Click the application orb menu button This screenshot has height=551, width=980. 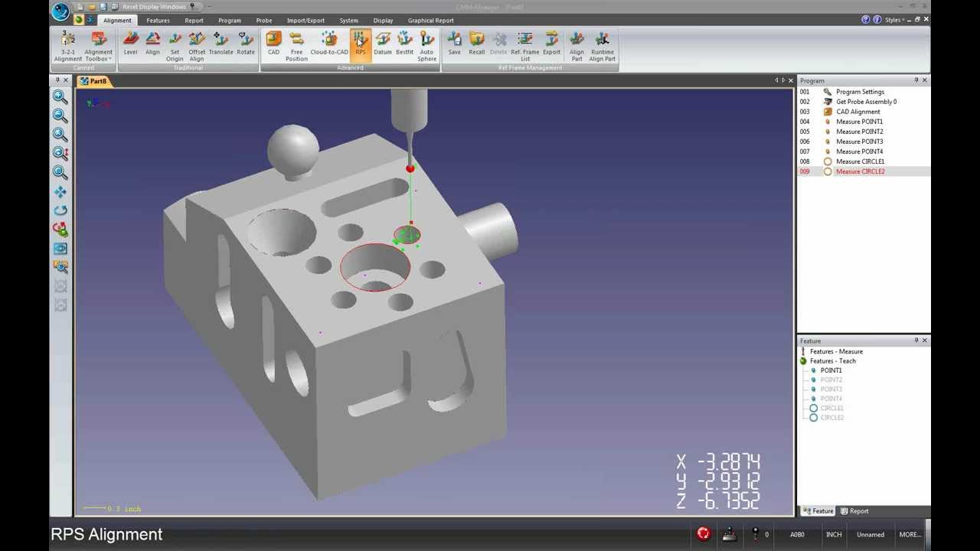[x=60, y=11]
